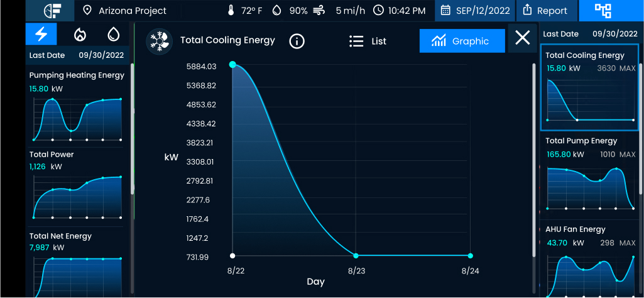Screen dimensions: 644x298
Task: Select the Total Pump Energy card
Action: pyautogui.click(x=590, y=173)
